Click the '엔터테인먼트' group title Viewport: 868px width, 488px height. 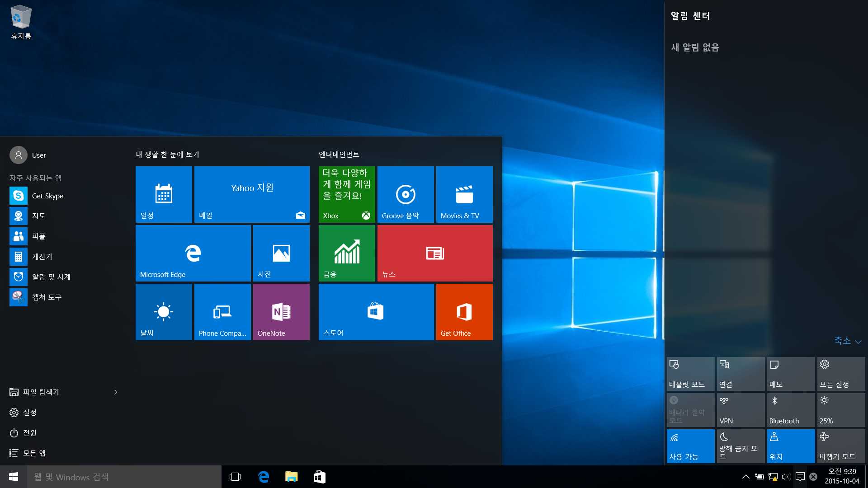(x=339, y=155)
